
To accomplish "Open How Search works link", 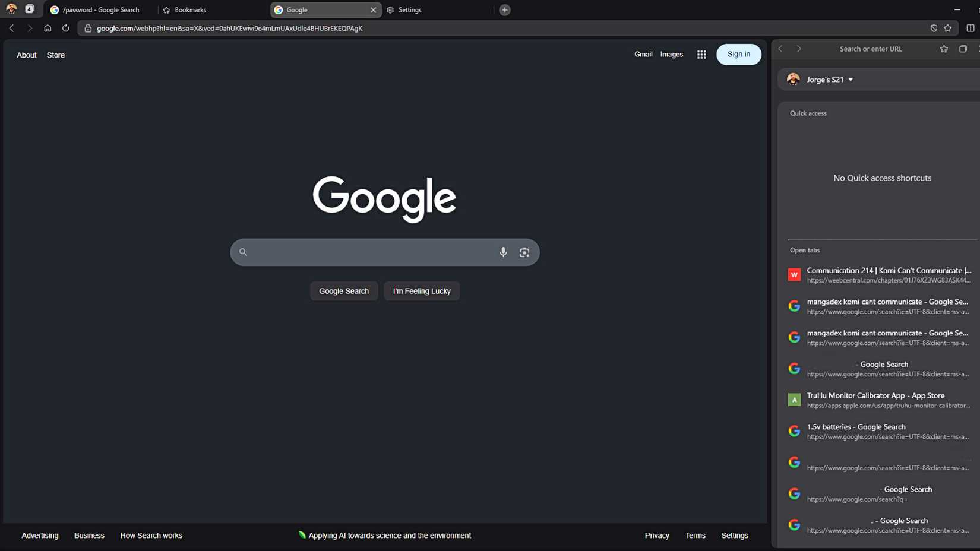I will 151,536.
